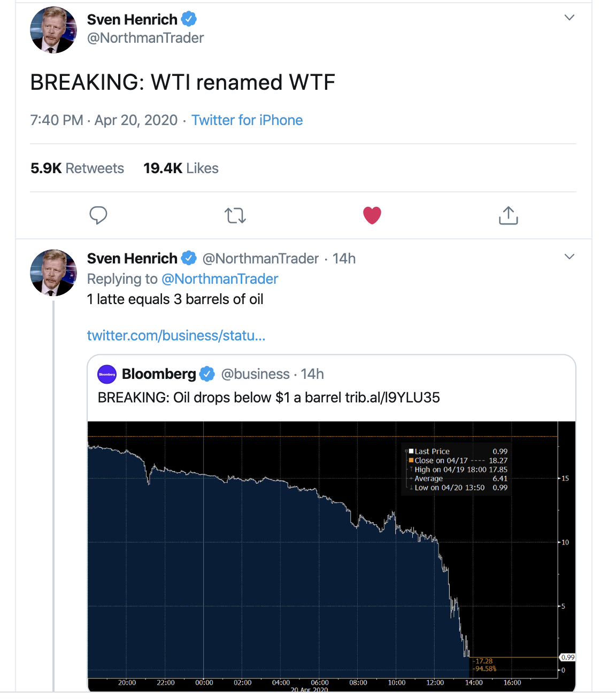
Task: Open the share upload icon
Action: 508,215
